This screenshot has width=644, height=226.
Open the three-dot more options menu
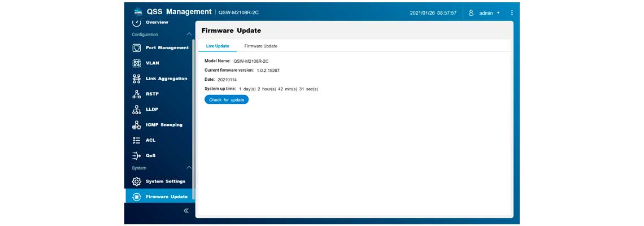[512, 12]
